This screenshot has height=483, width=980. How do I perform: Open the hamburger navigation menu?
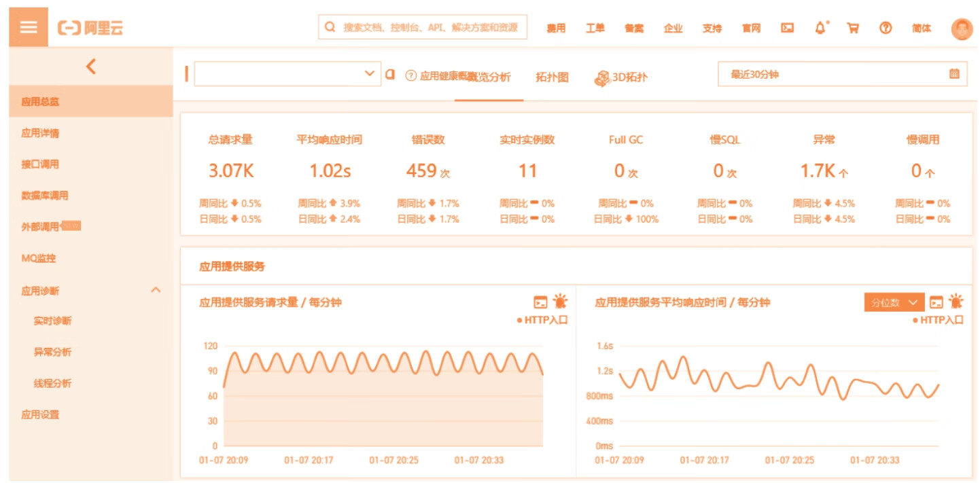[29, 27]
